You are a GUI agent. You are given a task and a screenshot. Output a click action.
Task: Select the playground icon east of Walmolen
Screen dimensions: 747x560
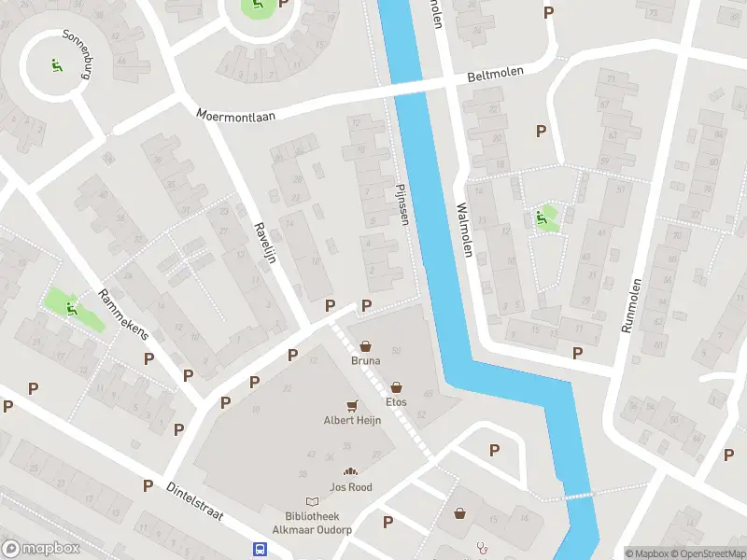(x=542, y=218)
